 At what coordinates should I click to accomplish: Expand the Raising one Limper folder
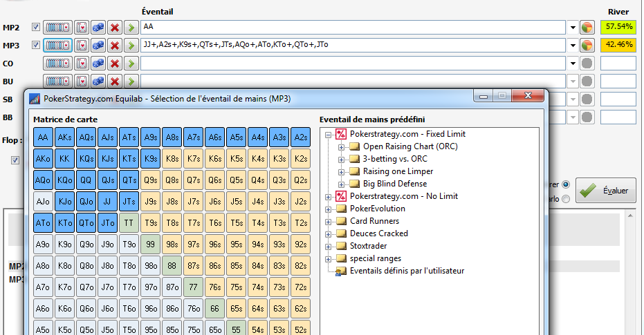341,172
